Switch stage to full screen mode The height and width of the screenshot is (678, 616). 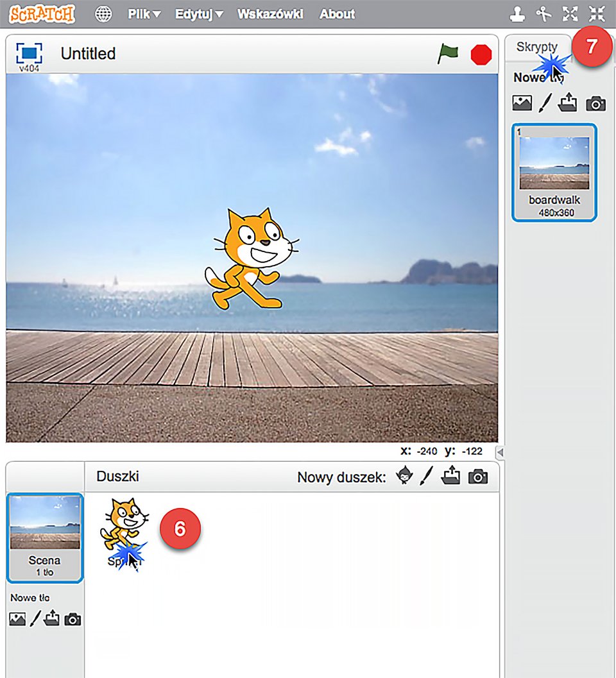click(x=29, y=53)
